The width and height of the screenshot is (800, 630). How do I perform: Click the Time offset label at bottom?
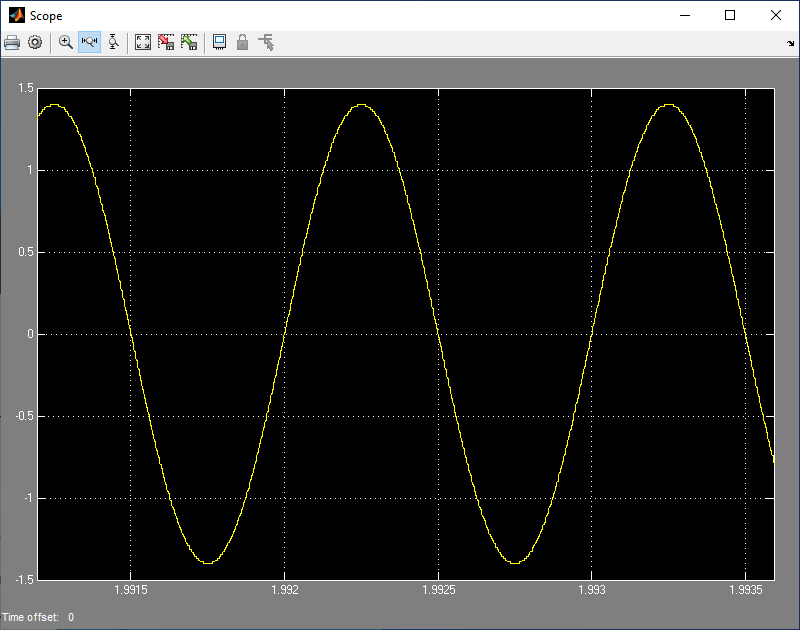click(x=30, y=617)
